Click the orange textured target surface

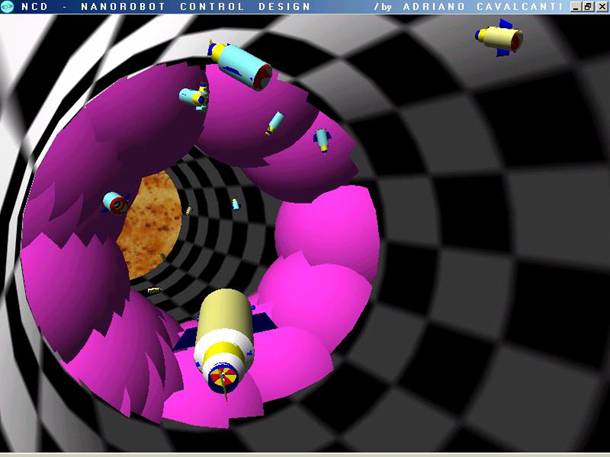pyautogui.click(x=150, y=226)
